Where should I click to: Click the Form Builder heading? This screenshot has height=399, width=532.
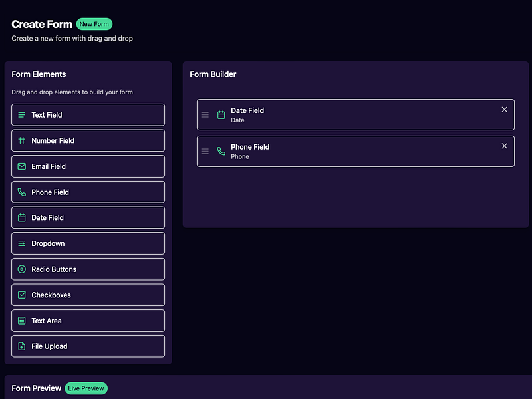click(213, 74)
